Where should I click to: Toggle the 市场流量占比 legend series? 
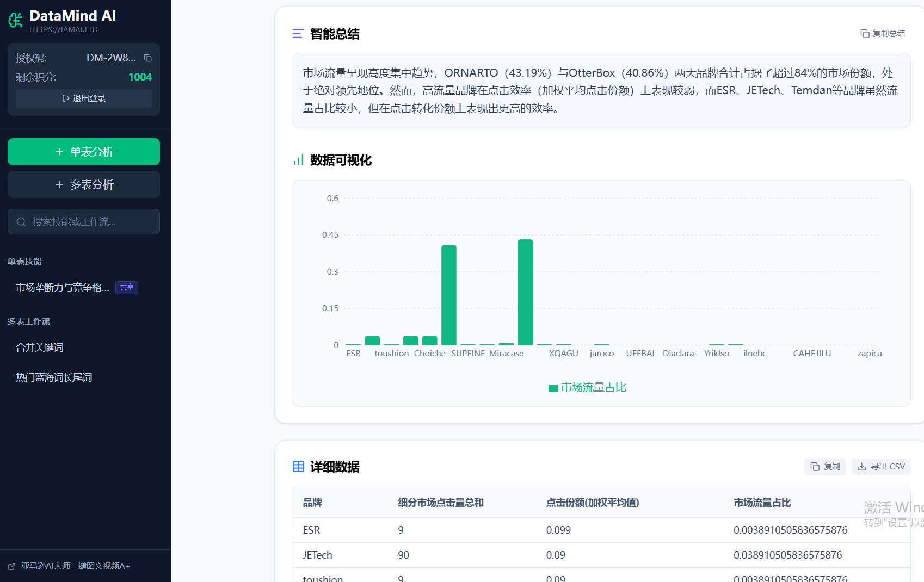coord(587,387)
